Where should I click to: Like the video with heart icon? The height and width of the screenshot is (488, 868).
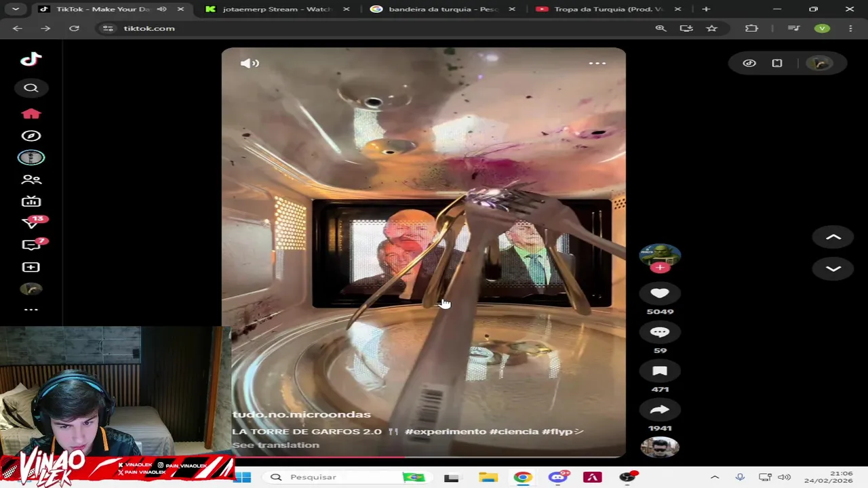pos(660,293)
